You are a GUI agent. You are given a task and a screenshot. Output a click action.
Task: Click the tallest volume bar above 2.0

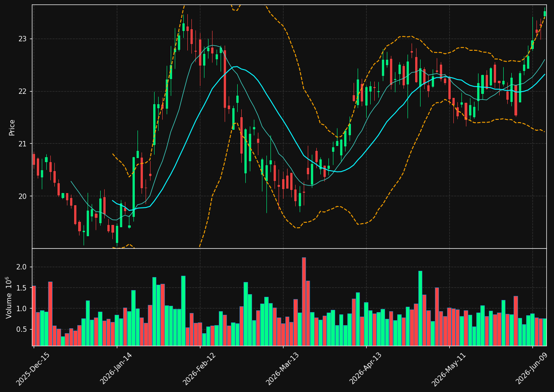tap(304, 301)
